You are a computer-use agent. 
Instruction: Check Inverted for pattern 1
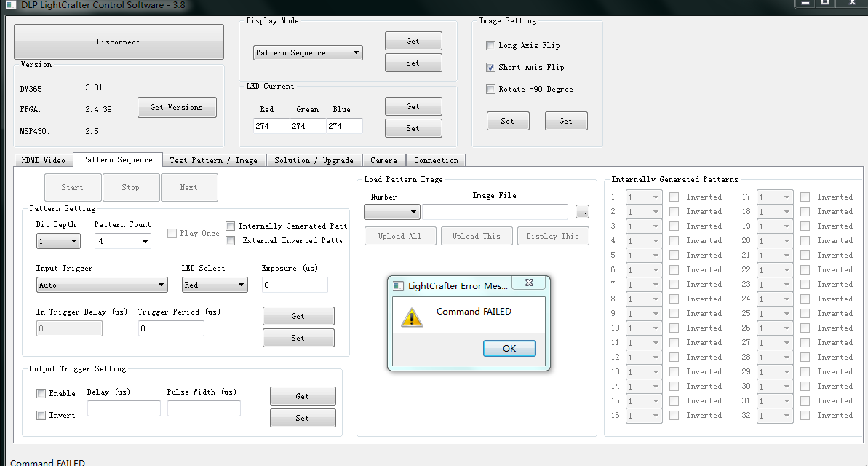[674, 197]
